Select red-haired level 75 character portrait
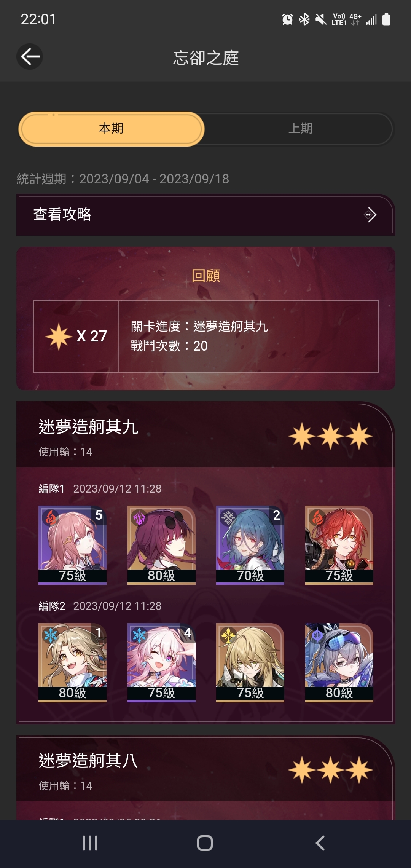 tap(339, 545)
